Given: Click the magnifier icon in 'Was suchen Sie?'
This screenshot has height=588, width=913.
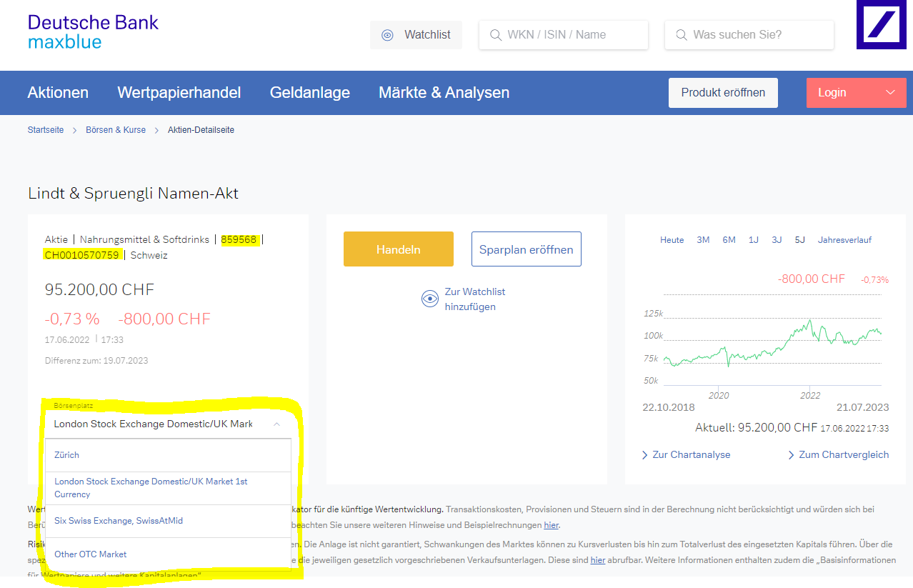Looking at the screenshot, I should [x=681, y=35].
